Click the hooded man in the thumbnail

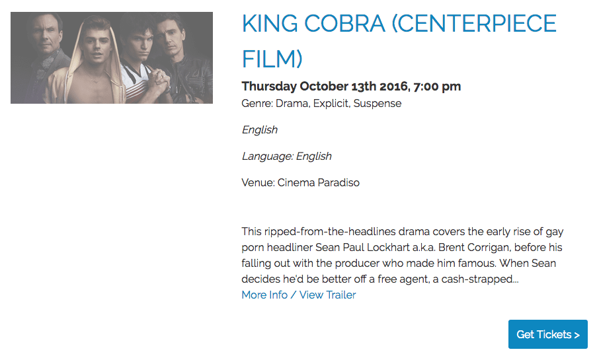(x=98, y=61)
